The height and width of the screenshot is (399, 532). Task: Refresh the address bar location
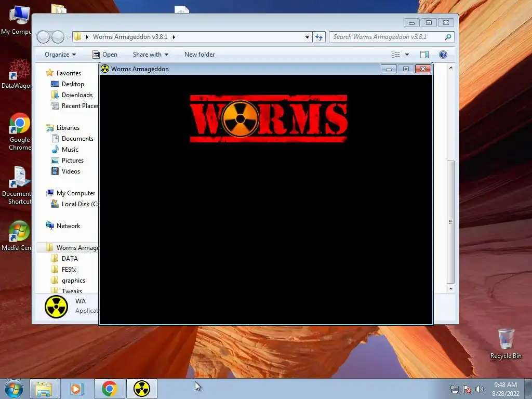coord(319,37)
